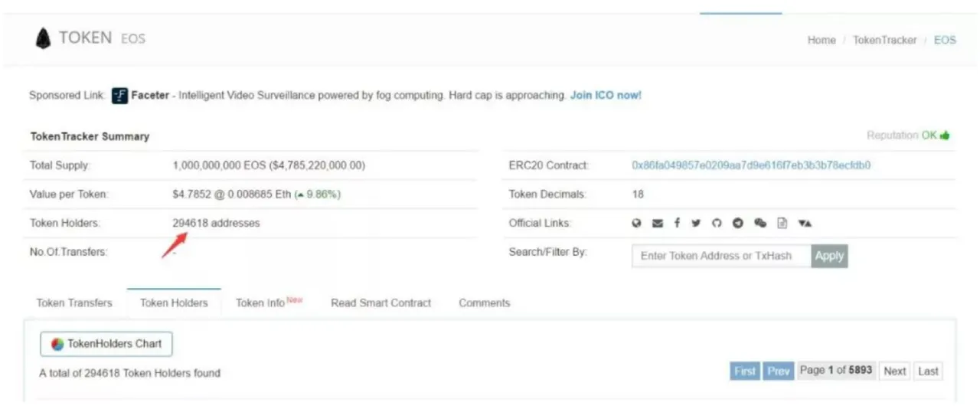Click the email envelope icon
Image resolution: width=980 pixels, height=412 pixels.
tap(658, 223)
